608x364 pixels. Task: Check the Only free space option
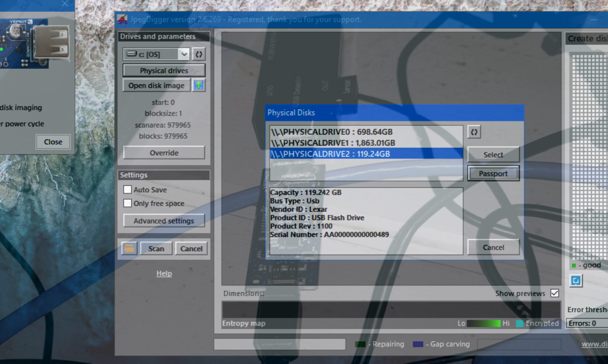coord(127,203)
